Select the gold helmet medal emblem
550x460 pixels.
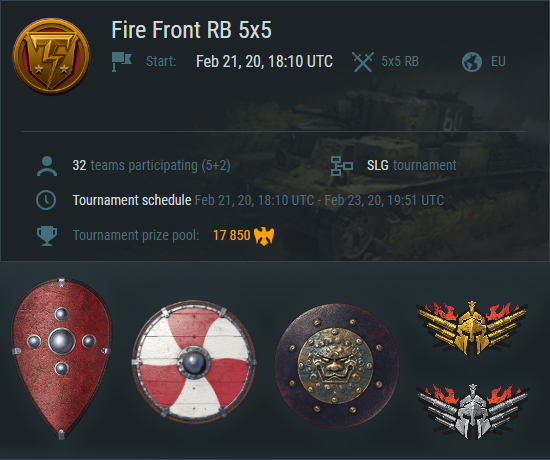tap(472, 327)
